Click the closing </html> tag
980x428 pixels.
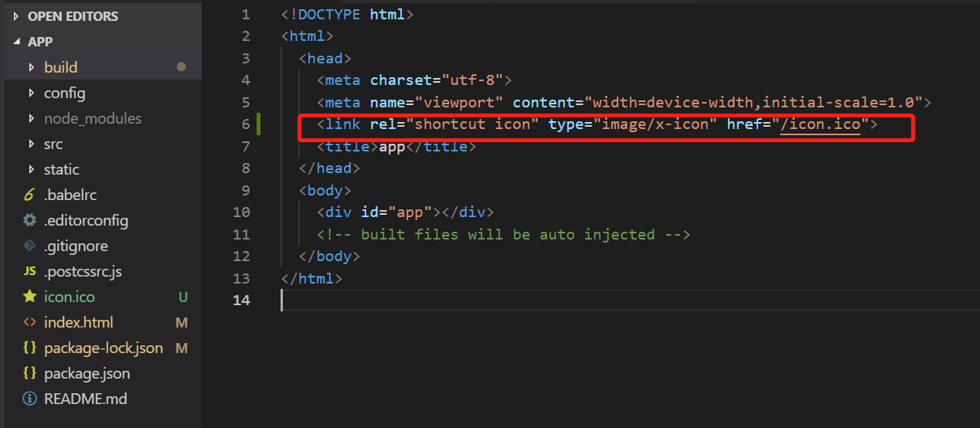[312, 278]
